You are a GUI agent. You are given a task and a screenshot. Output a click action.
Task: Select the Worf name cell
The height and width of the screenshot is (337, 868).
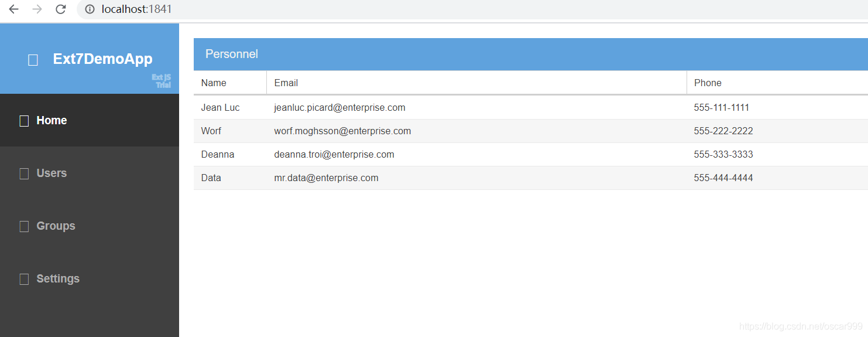pyautogui.click(x=230, y=131)
